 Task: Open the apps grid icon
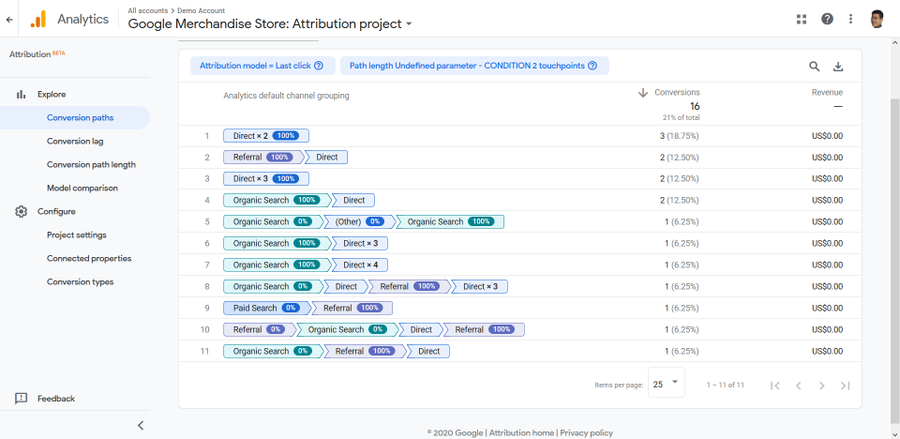tap(801, 19)
